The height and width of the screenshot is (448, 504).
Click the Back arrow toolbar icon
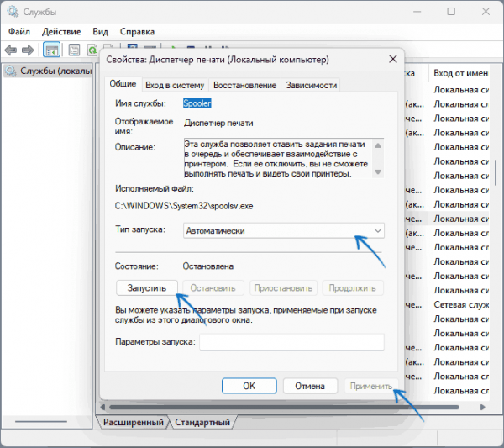point(11,50)
